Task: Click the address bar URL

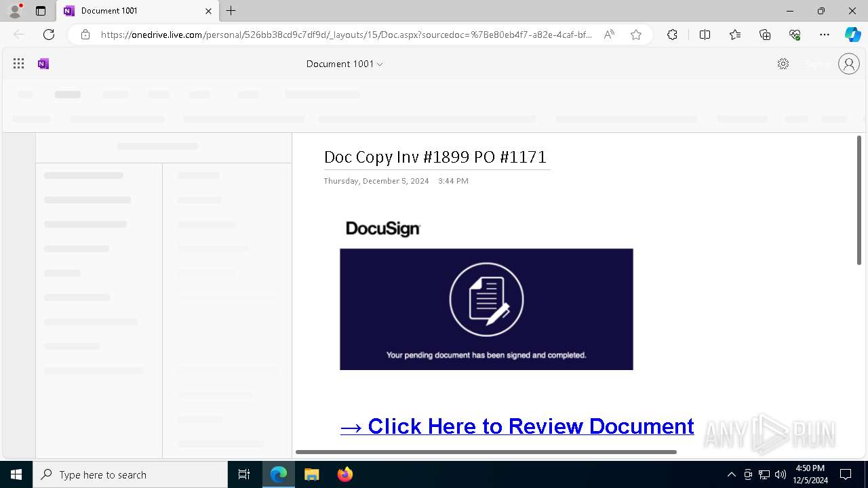Action: [346, 35]
